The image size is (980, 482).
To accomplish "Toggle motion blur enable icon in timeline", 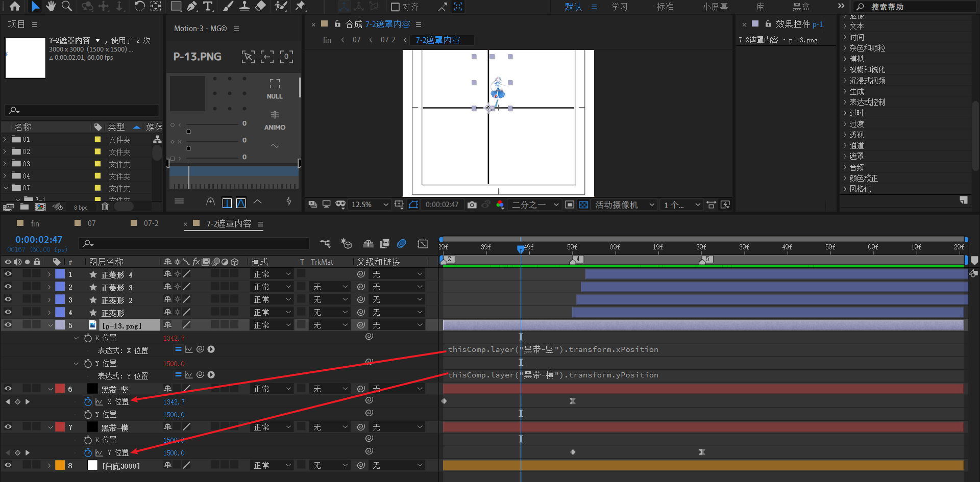I will [x=402, y=244].
